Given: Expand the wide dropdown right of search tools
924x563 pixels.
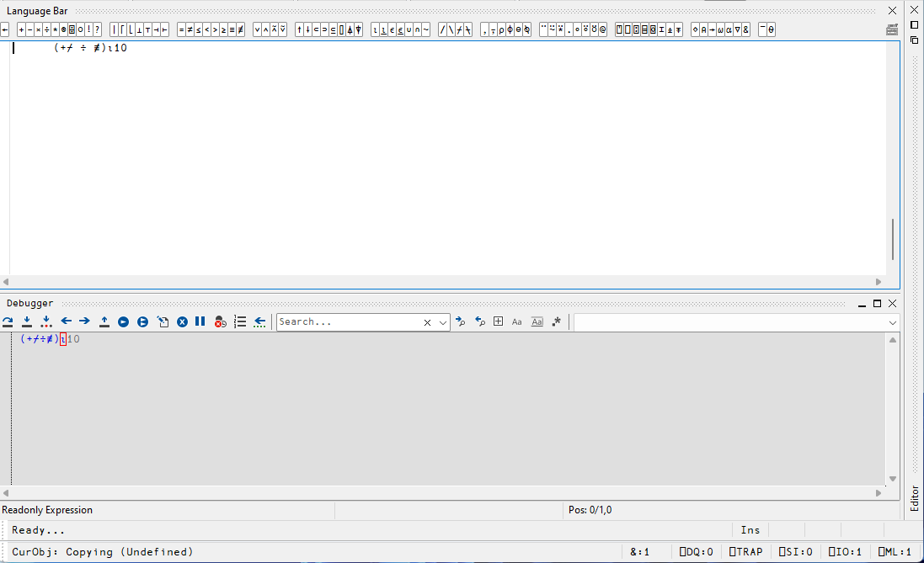Looking at the screenshot, I should pos(893,322).
